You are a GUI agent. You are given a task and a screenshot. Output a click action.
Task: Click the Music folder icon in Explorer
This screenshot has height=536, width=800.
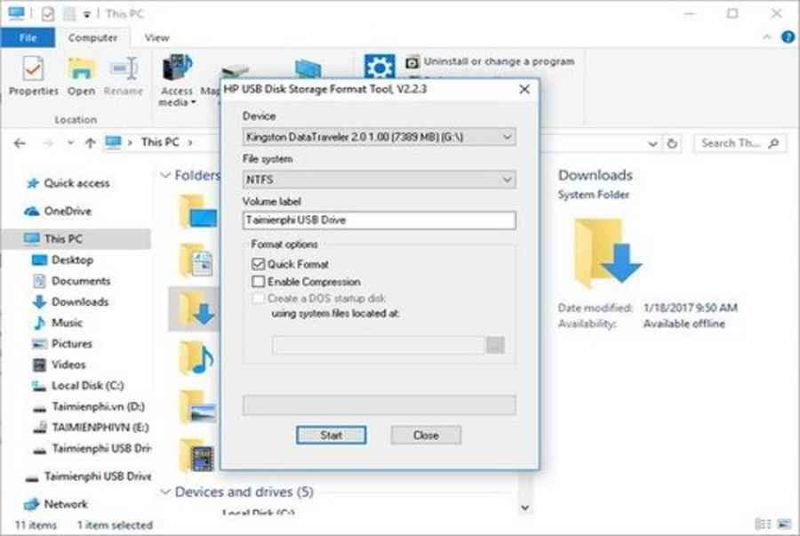pyautogui.click(x=197, y=359)
